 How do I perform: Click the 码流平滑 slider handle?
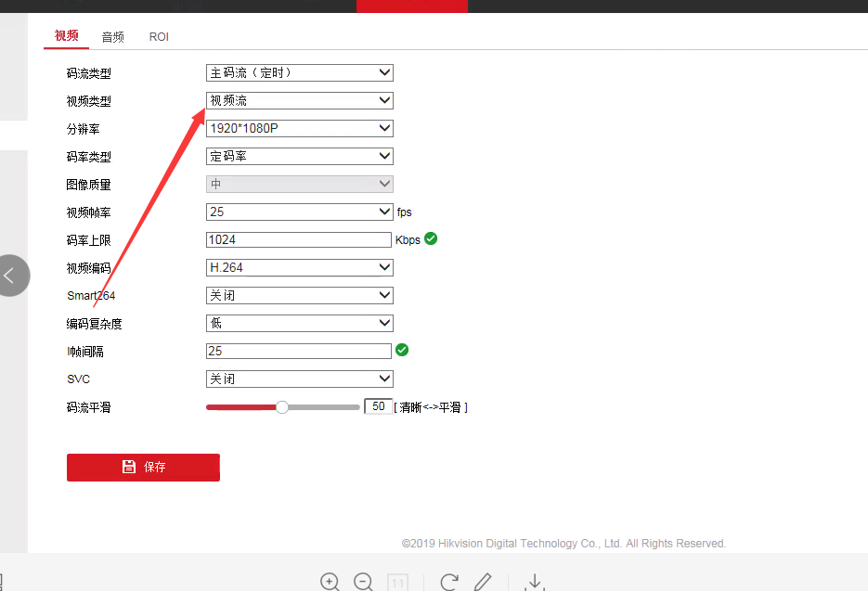(282, 407)
